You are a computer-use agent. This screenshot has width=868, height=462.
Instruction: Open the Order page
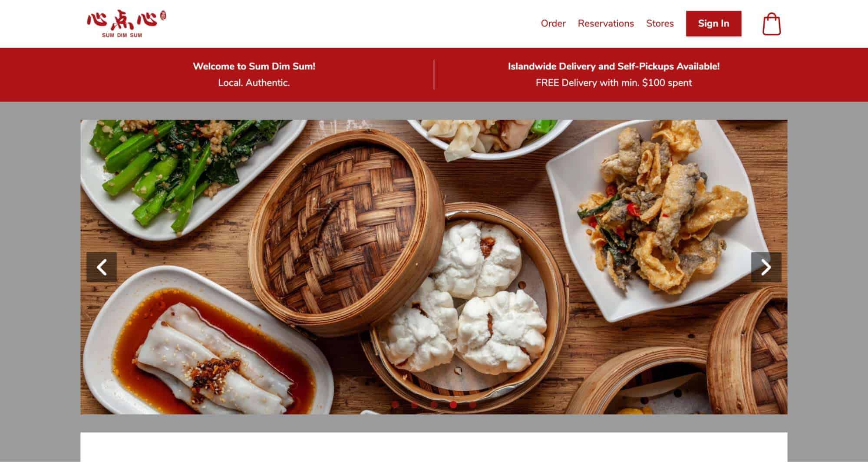553,23
